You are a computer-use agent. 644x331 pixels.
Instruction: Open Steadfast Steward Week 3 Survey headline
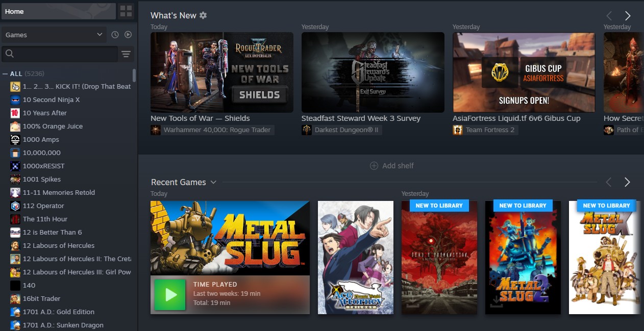coord(361,118)
